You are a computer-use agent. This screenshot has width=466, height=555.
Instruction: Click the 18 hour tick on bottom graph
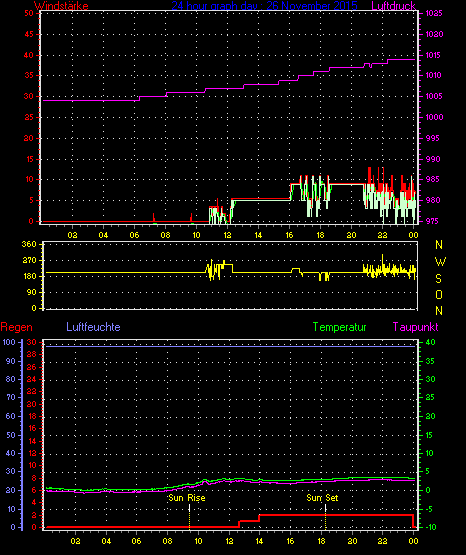321,541
